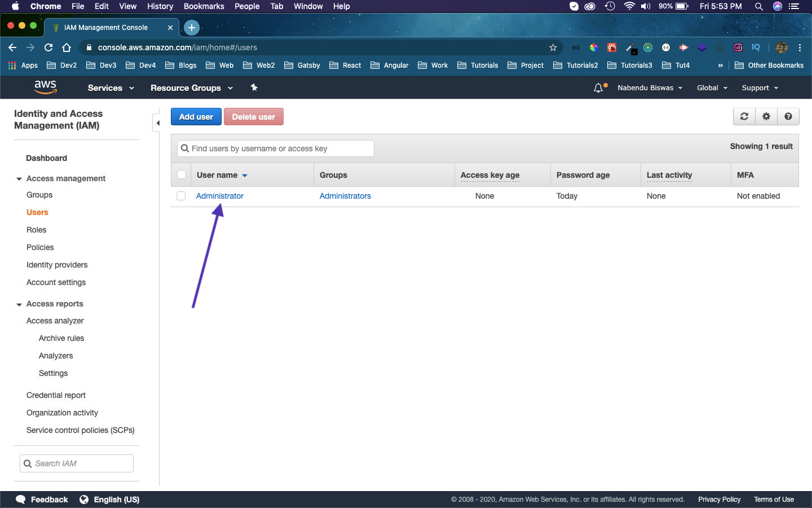Screen dimensions: 812x508
Task: Open the English (US) language selector
Action: pyautogui.click(x=109, y=500)
